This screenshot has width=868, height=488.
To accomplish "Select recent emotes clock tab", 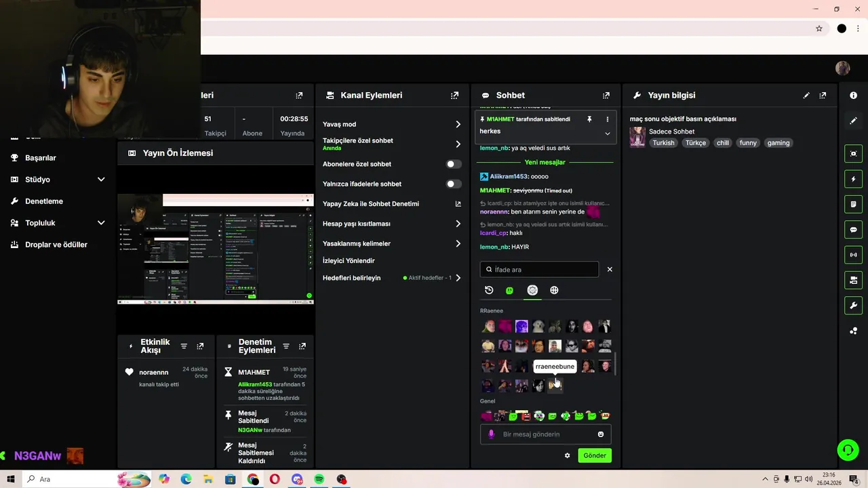I will 489,290.
